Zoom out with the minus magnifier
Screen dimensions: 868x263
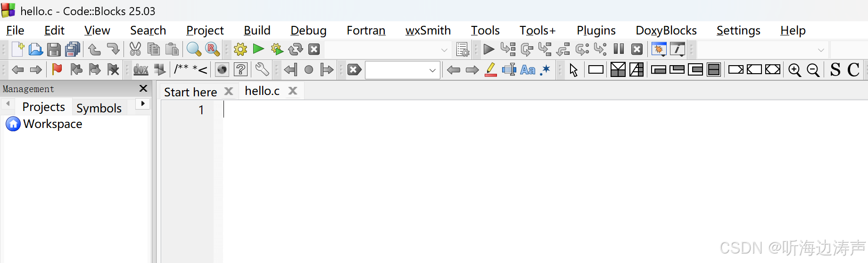pyautogui.click(x=813, y=70)
